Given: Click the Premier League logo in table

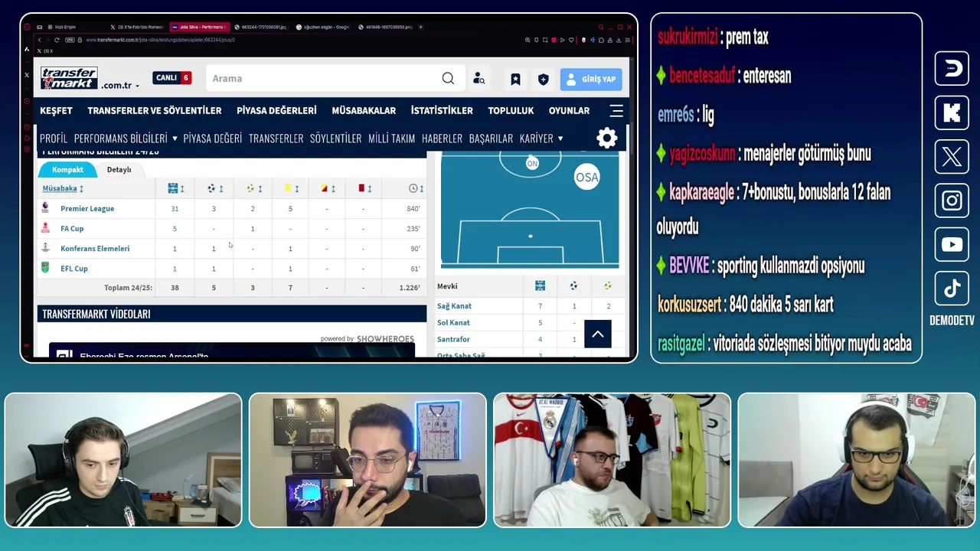Looking at the screenshot, I should pyautogui.click(x=45, y=208).
